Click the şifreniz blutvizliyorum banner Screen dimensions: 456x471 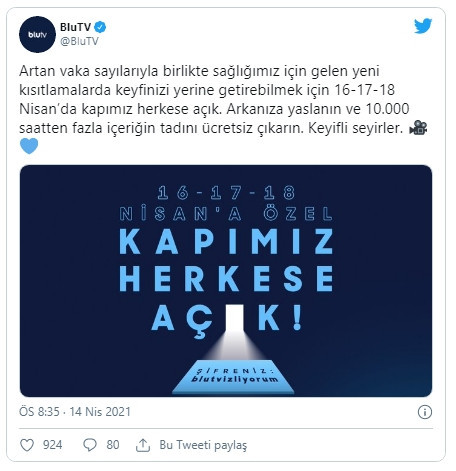234,377
